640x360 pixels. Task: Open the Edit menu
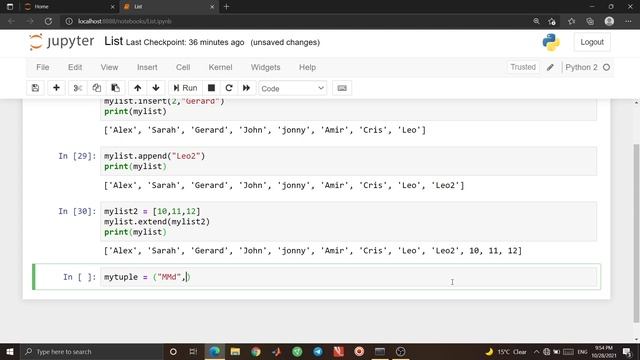(x=75, y=67)
